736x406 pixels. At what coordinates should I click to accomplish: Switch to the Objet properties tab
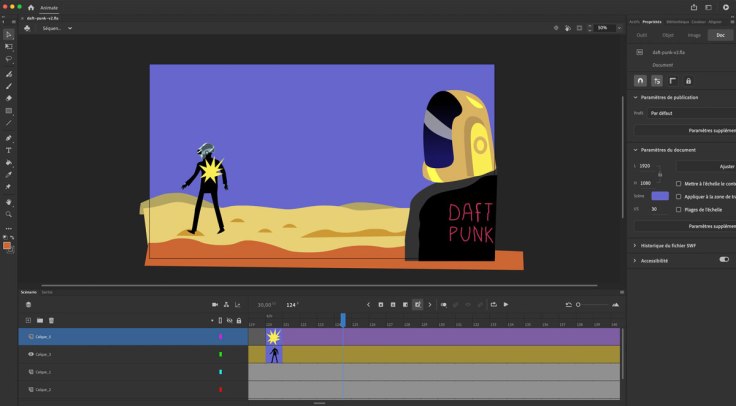(x=668, y=35)
